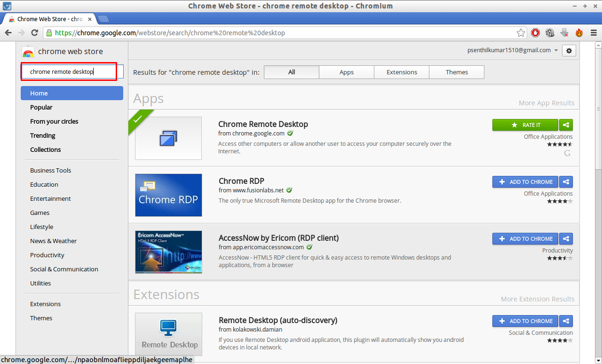Go back to the previous page

click(8, 32)
